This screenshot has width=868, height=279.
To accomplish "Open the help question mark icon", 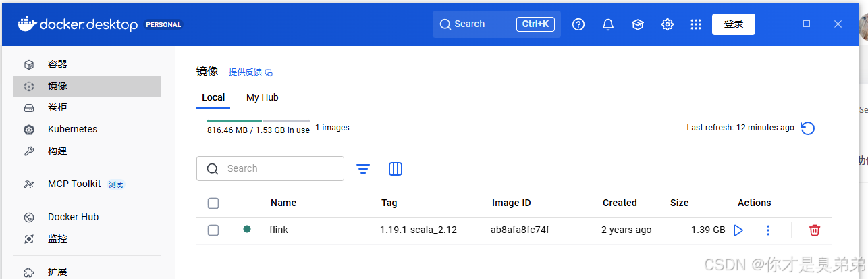I will point(578,24).
